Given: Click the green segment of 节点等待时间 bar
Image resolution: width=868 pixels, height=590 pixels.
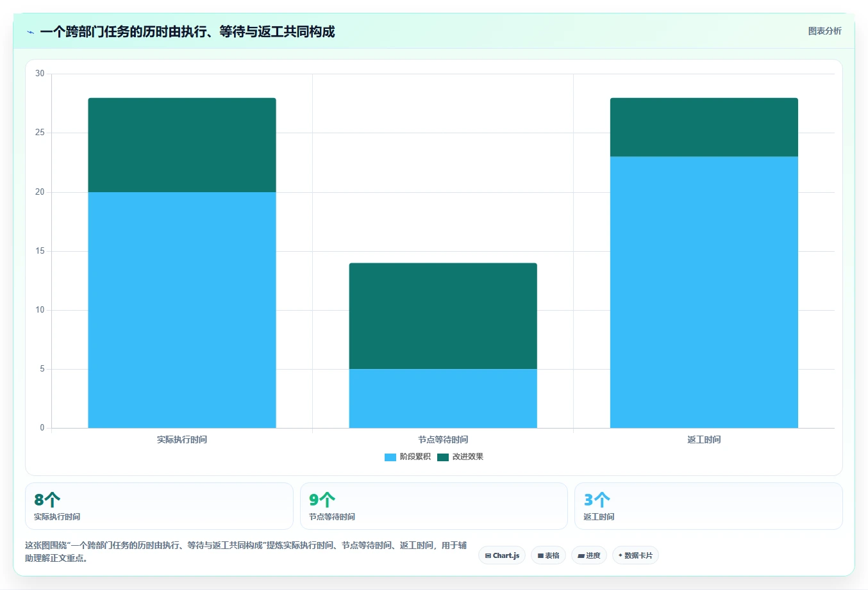Looking at the screenshot, I should [x=443, y=316].
